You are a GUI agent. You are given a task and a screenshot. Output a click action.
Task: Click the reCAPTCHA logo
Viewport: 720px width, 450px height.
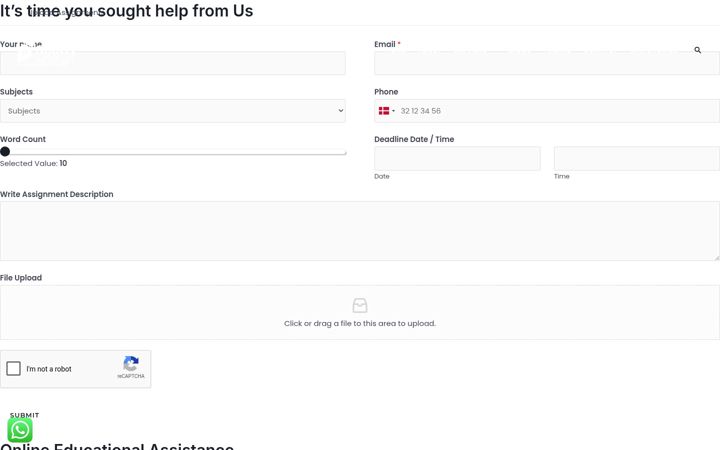click(x=131, y=364)
